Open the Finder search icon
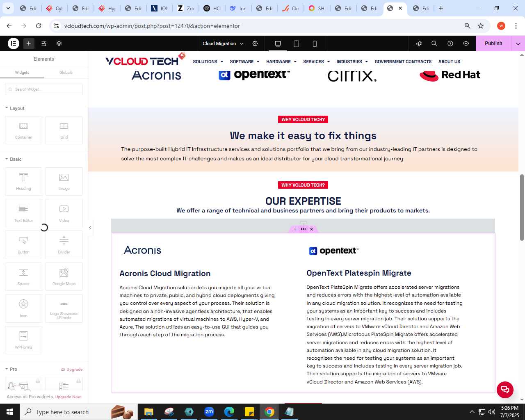 (x=434, y=43)
